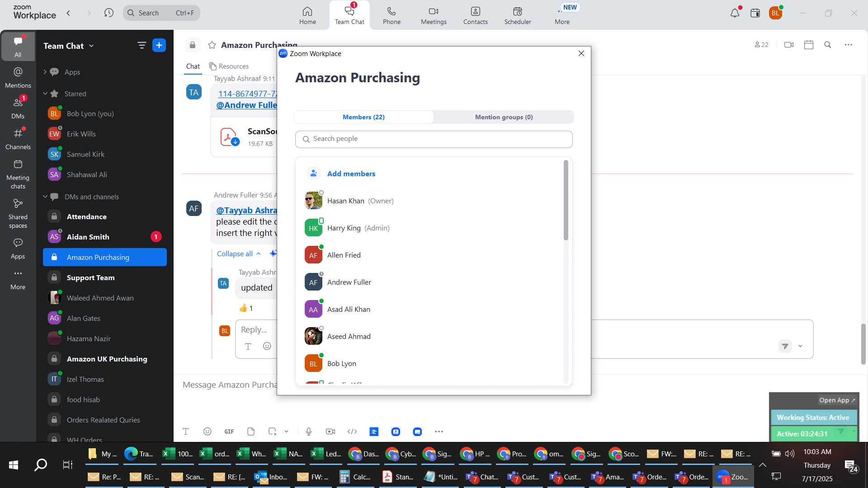Click the 22 members count icon

pos(762,45)
